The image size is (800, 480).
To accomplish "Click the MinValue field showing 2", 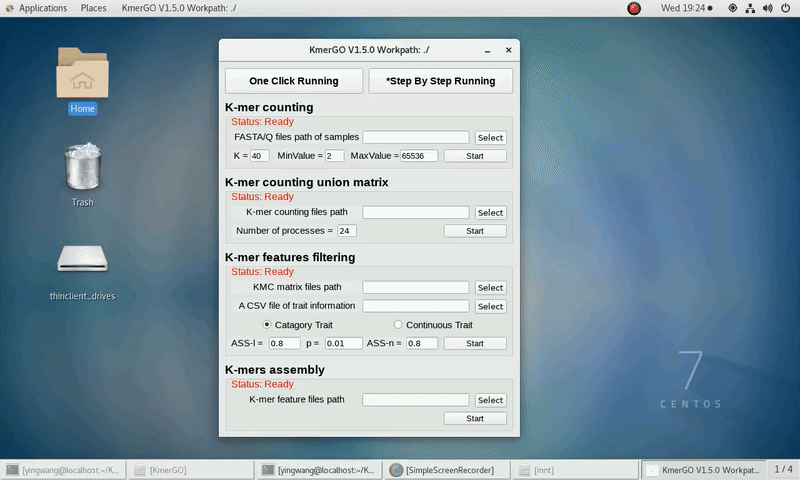I will click(x=334, y=156).
